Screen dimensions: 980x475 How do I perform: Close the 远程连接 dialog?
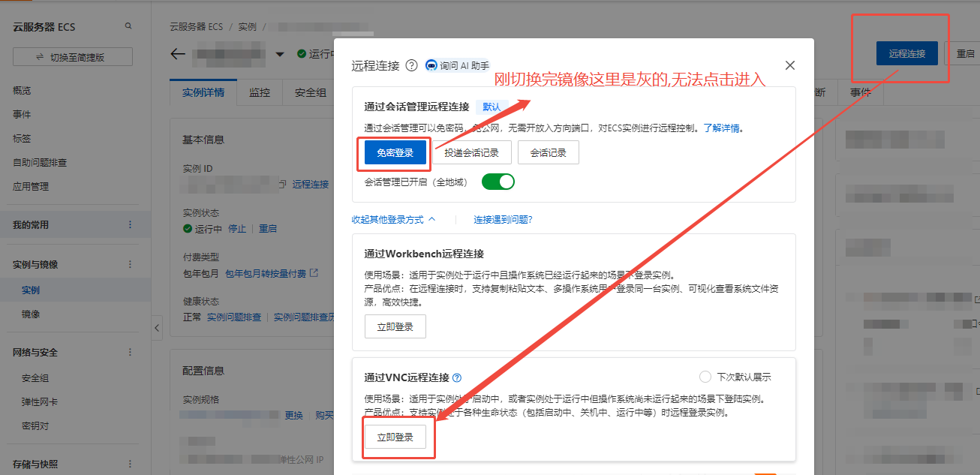click(x=790, y=65)
